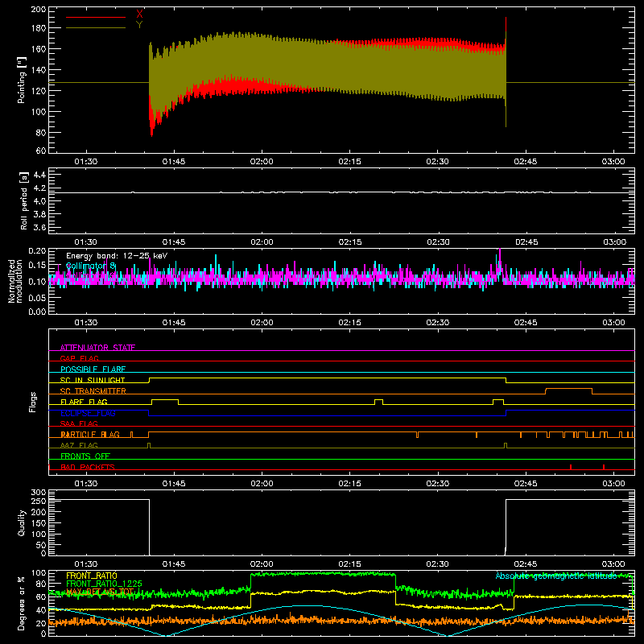Click the olive Y legend label

tap(139, 25)
